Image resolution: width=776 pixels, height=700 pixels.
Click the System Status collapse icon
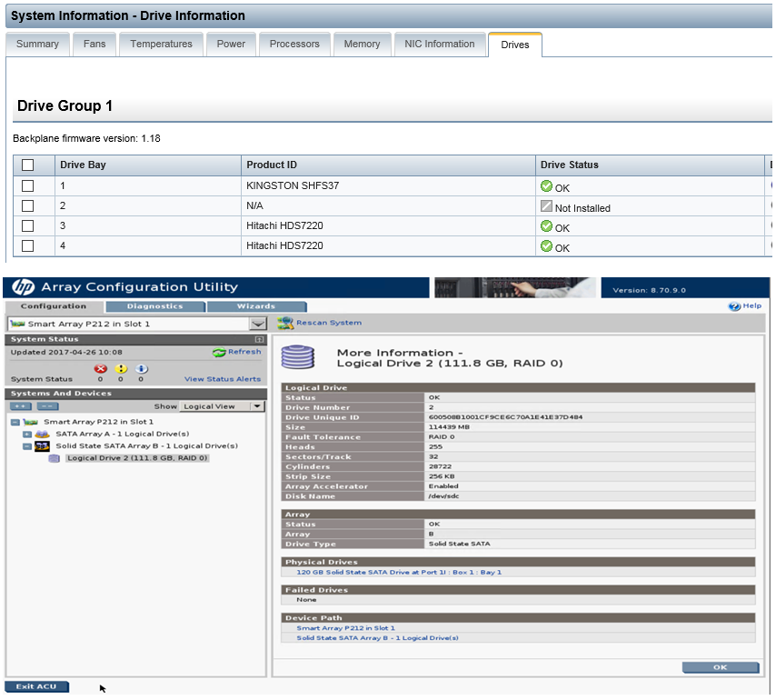click(259, 340)
